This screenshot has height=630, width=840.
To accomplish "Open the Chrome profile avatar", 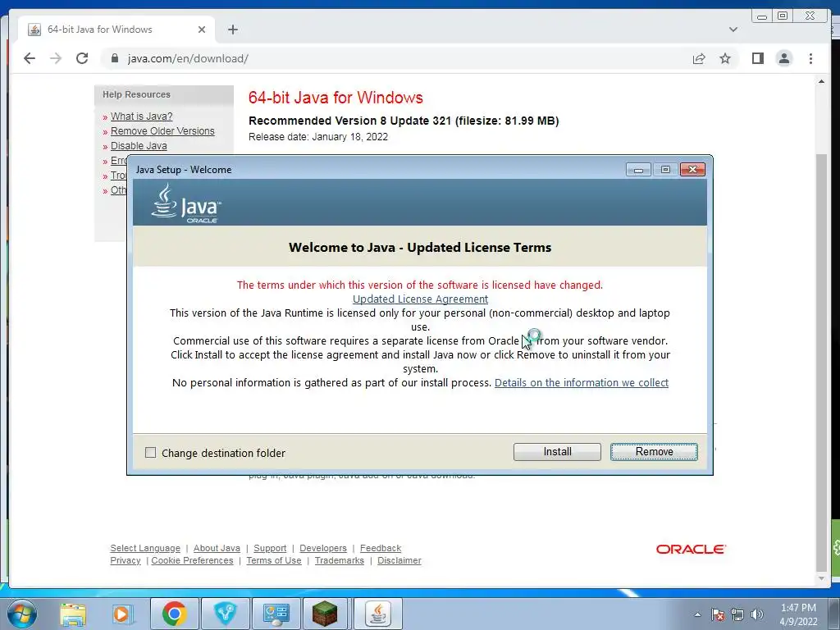I will [783, 58].
